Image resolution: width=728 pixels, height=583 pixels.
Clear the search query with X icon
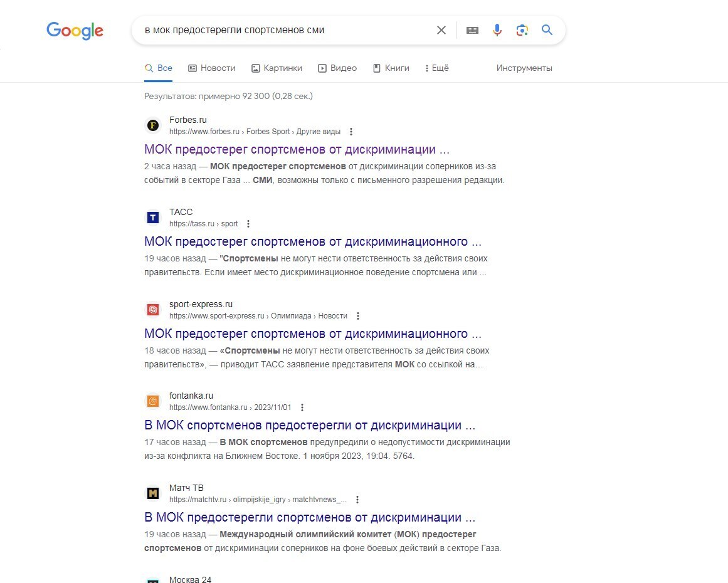coord(441,30)
